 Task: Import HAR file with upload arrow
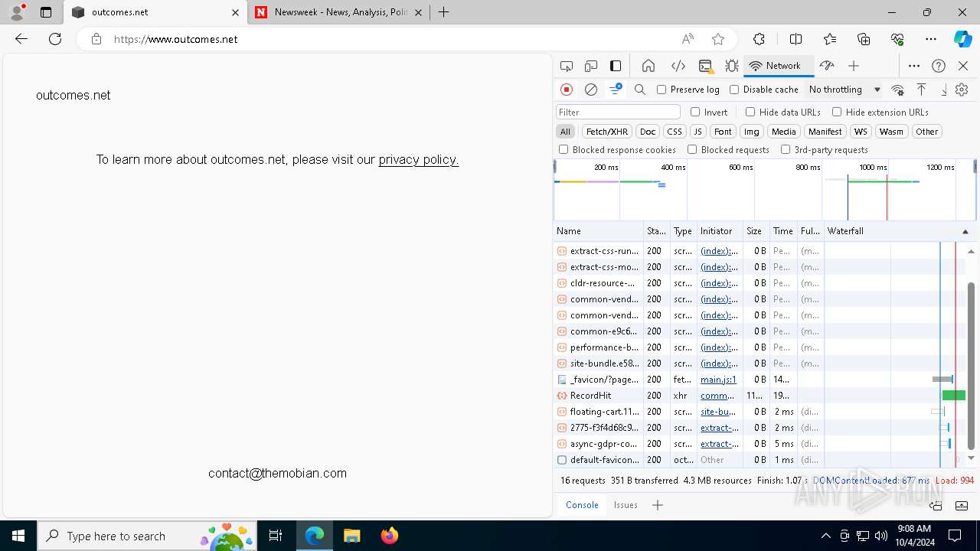click(922, 90)
